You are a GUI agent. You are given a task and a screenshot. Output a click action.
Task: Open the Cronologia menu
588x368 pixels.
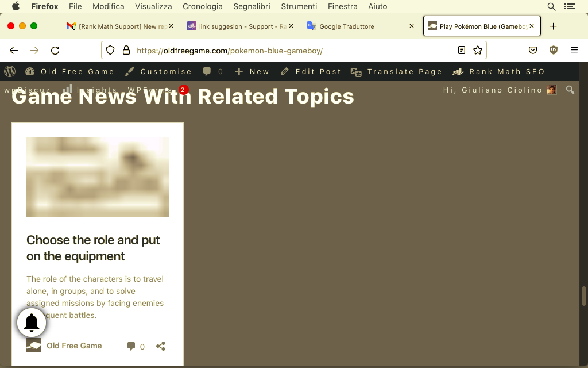(203, 6)
